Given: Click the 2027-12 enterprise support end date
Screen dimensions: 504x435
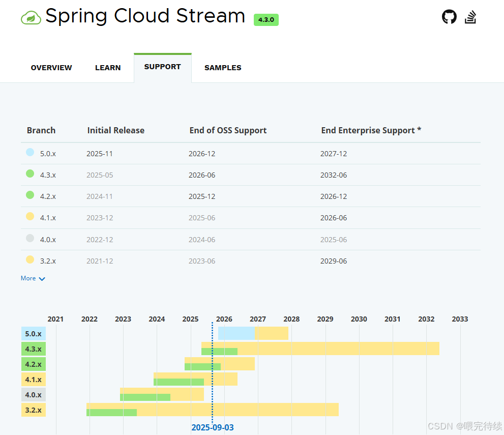Looking at the screenshot, I should point(334,154).
